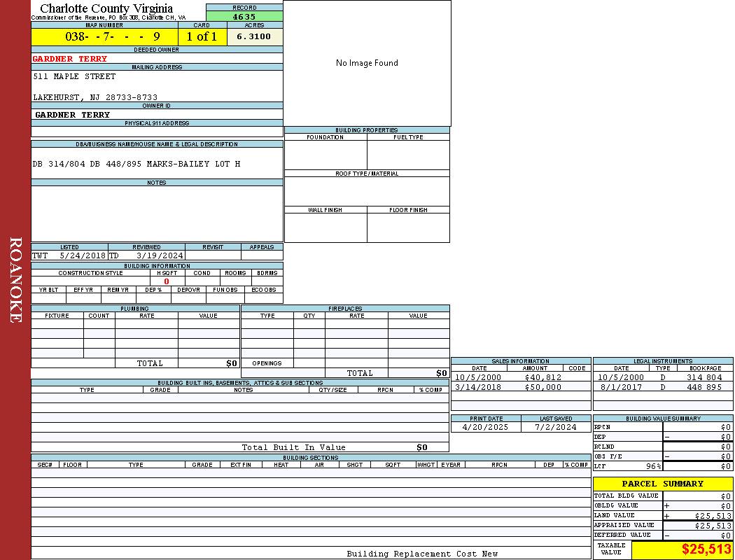Viewport: 735px width, 560px height.
Task: Select the acres value 6.3100
Action: pyautogui.click(x=254, y=36)
